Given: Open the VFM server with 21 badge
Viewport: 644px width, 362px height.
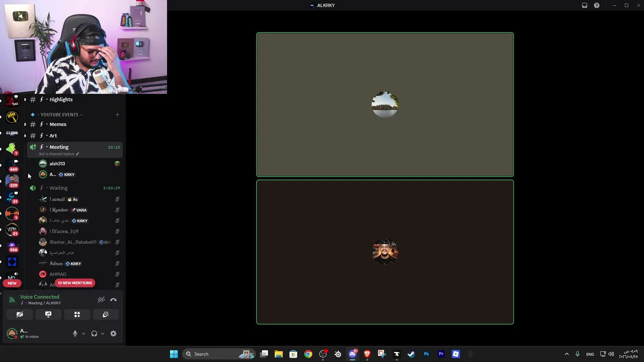Looking at the screenshot, I should click(12, 229).
